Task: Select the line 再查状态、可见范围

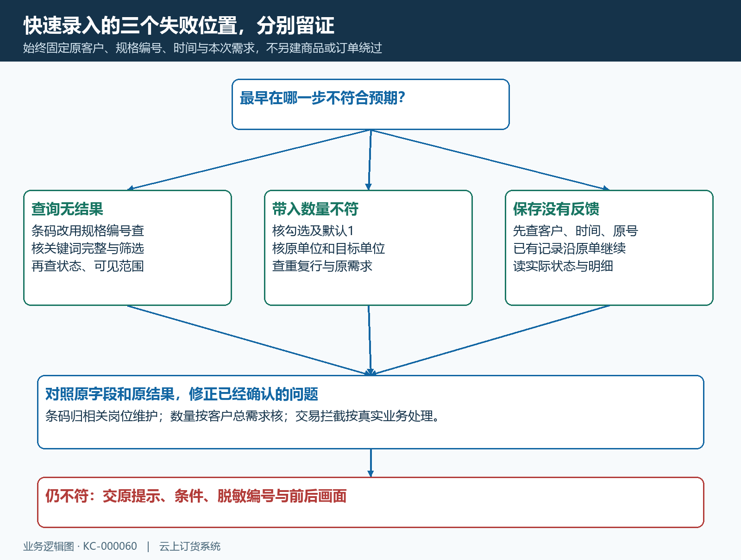Action: tap(88, 266)
